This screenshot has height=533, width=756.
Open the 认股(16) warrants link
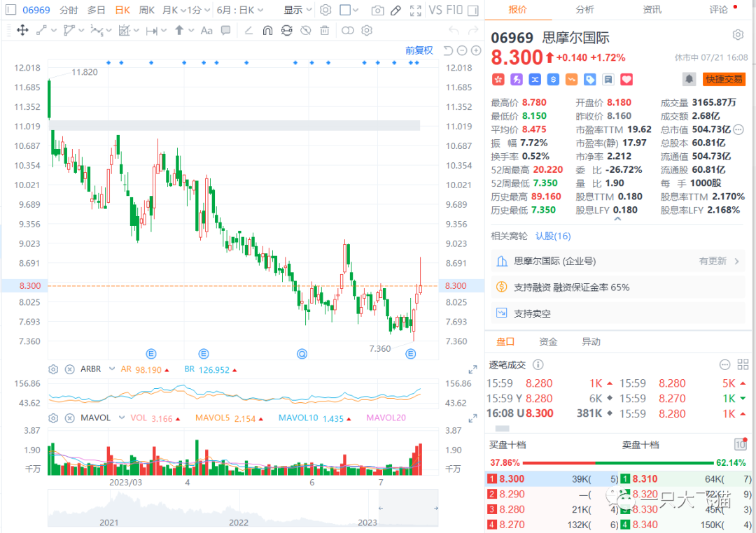pyautogui.click(x=553, y=236)
